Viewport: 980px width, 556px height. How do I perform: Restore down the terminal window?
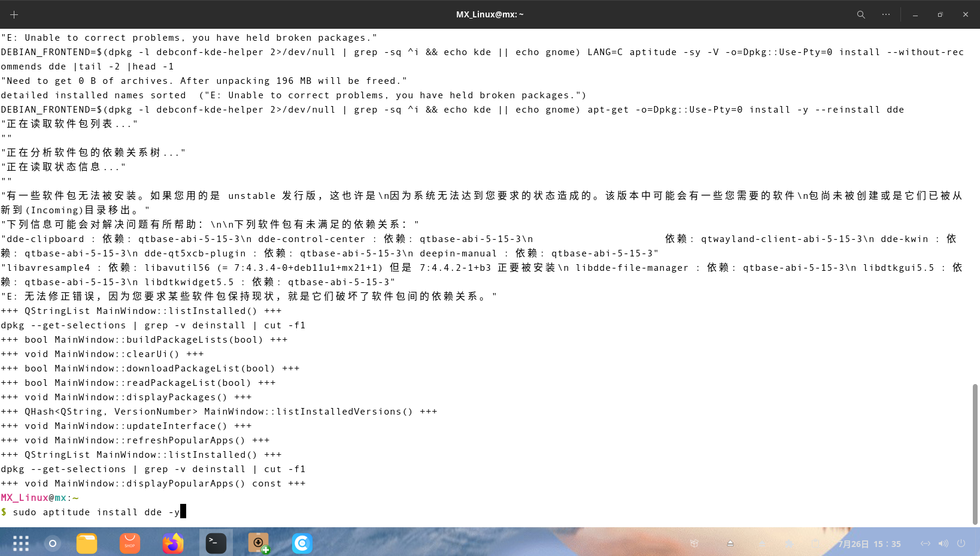[x=940, y=14]
